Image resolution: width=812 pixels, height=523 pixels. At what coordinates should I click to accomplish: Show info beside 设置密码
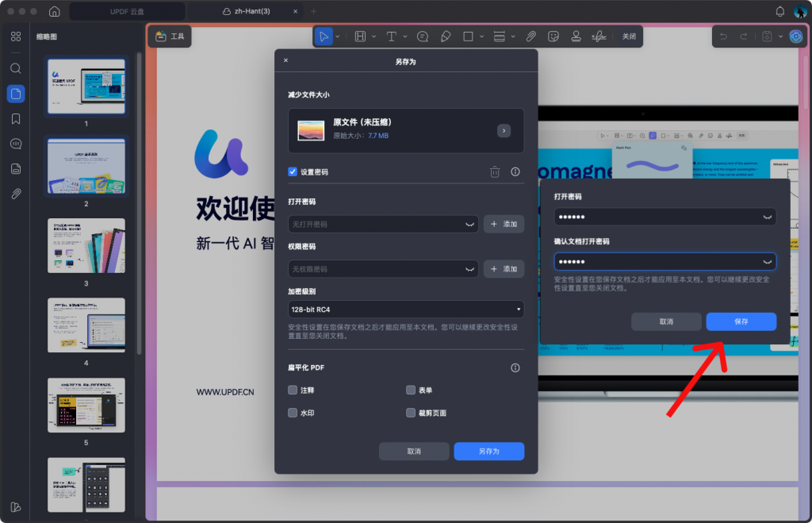coord(515,171)
